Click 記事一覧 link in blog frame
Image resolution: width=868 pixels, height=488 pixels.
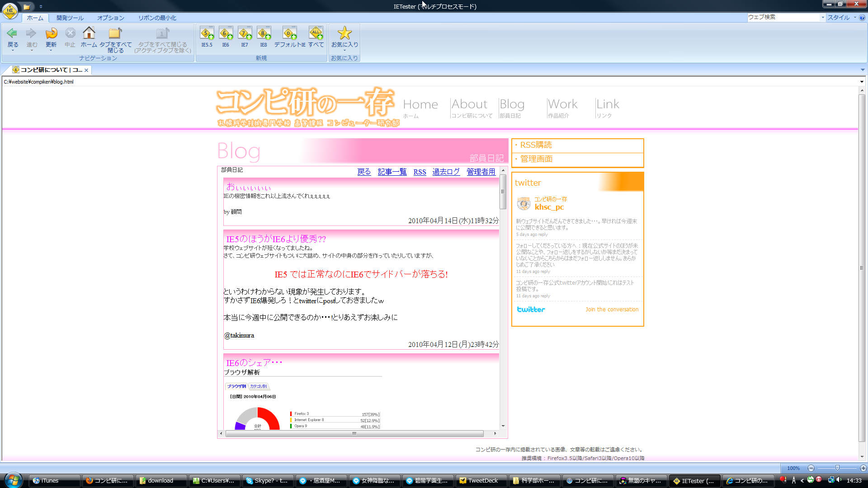[x=392, y=172]
